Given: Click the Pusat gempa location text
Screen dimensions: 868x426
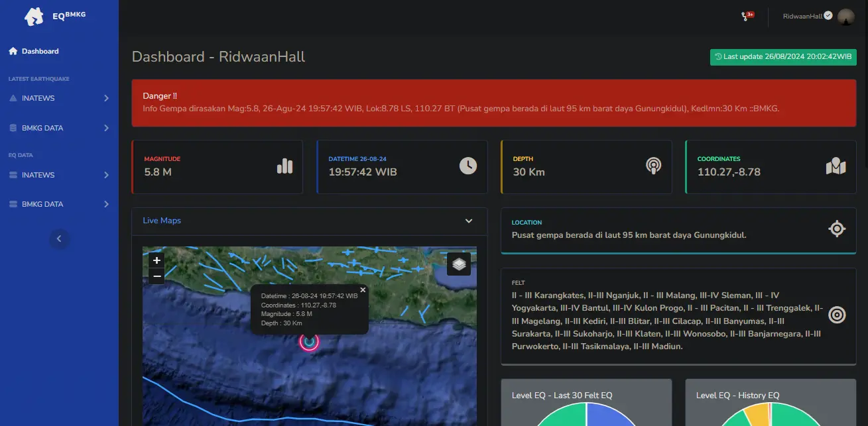Looking at the screenshot, I should (x=629, y=235).
